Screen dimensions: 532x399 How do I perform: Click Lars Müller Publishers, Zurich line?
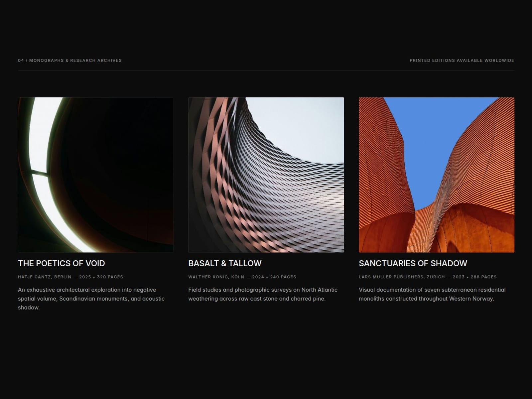(428, 277)
